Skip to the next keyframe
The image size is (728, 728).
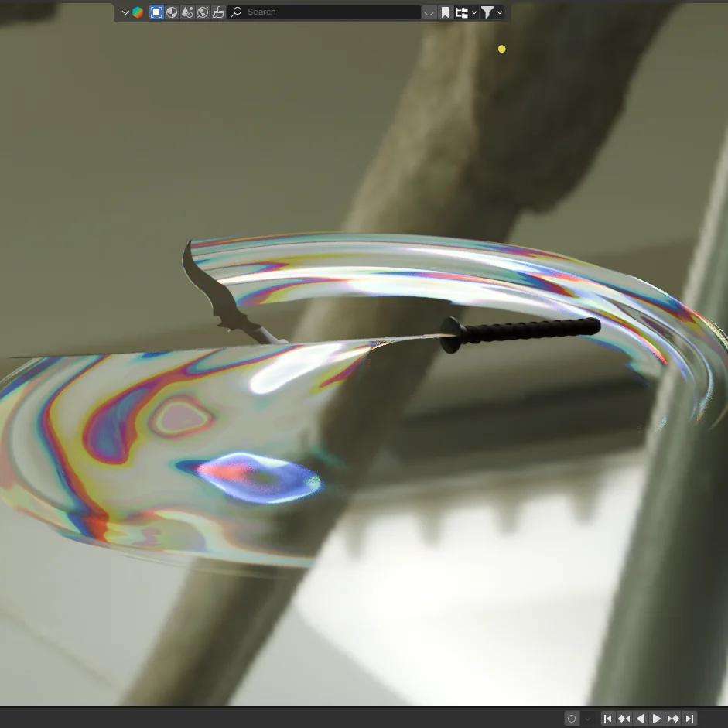(x=672, y=718)
